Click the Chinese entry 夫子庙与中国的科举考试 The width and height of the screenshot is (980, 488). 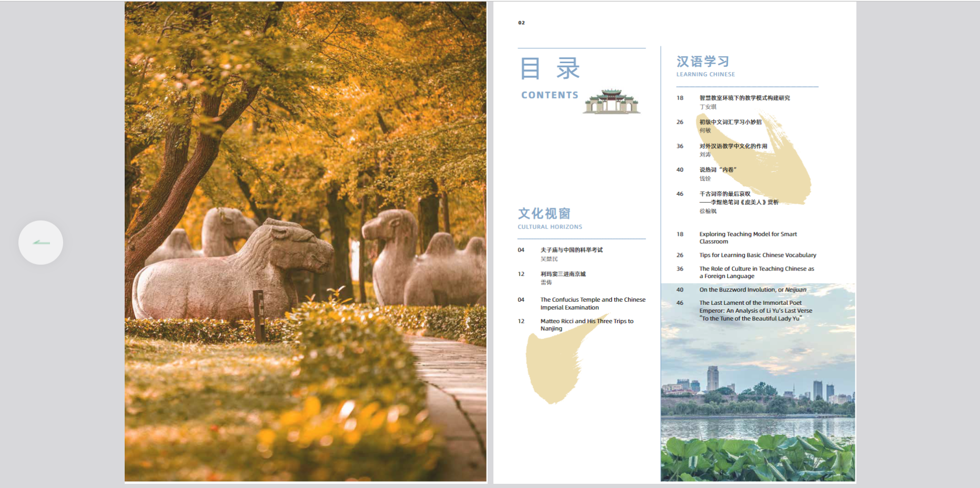coord(571,250)
